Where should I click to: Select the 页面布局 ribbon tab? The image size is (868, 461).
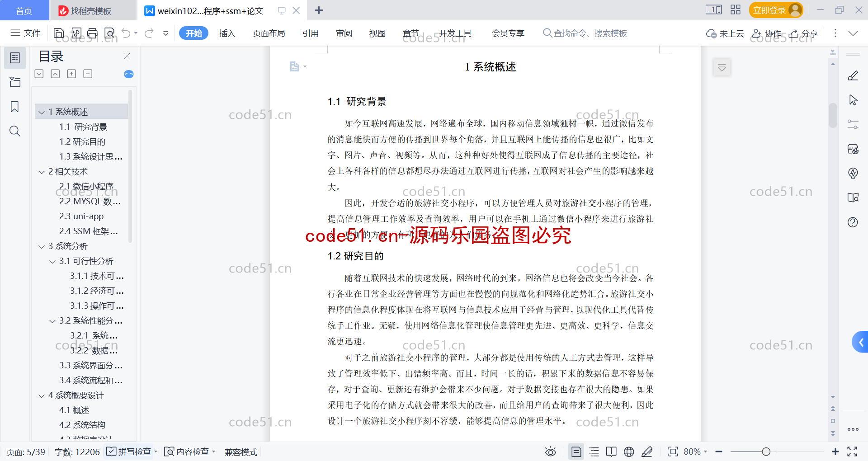(269, 33)
